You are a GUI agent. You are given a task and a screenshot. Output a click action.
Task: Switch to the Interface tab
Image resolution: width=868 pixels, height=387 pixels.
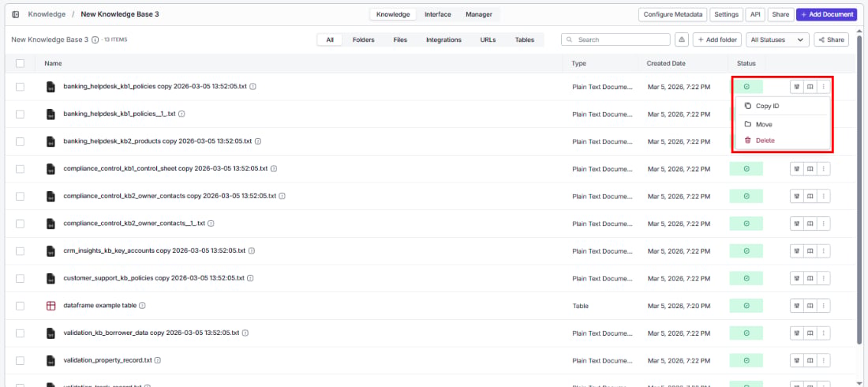pyautogui.click(x=438, y=14)
